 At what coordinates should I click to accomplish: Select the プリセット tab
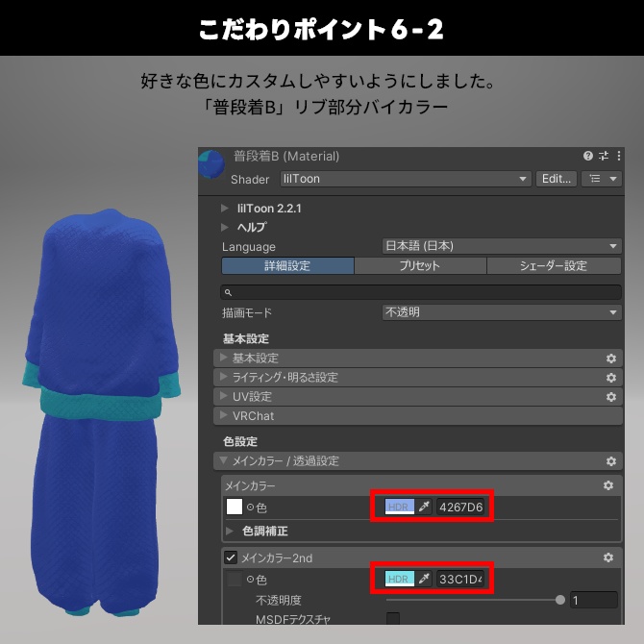(420, 265)
